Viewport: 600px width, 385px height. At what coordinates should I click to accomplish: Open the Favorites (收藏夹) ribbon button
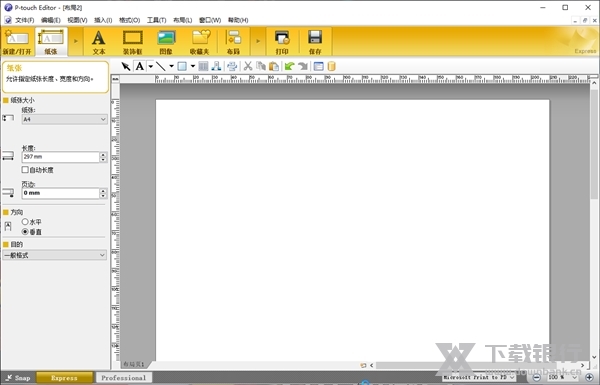200,42
